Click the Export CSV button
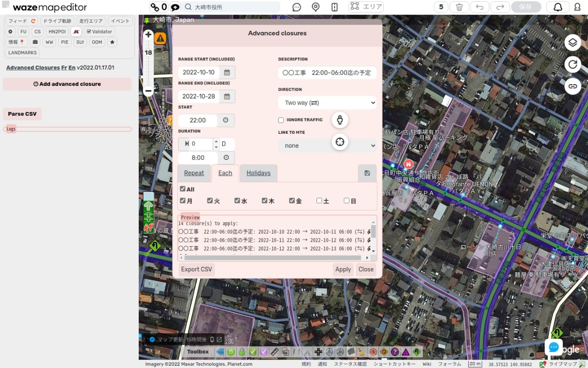This screenshot has width=588, height=368. point(197,269)
